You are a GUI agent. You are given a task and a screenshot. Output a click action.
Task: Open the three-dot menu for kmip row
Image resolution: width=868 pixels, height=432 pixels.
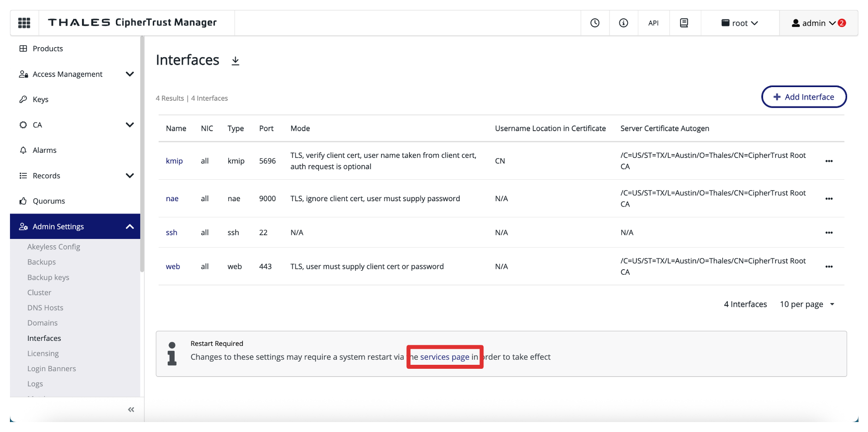click(x=829, y=161)
